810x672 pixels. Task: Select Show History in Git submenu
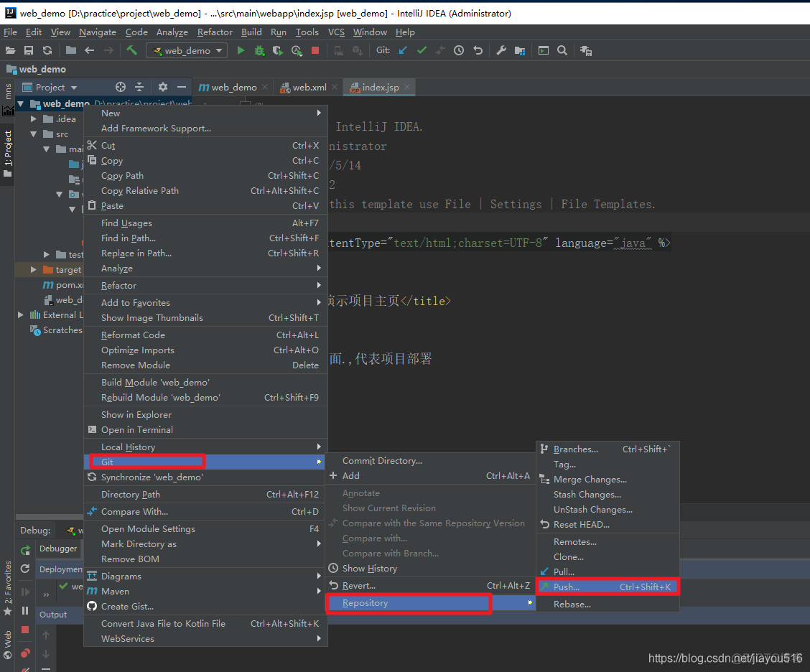point(430,568)
